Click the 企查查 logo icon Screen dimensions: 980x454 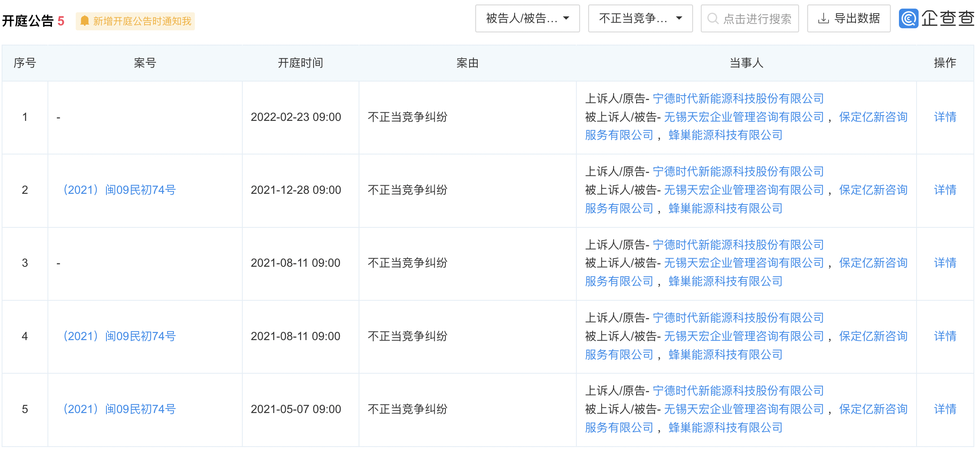[x=908, y=18]
